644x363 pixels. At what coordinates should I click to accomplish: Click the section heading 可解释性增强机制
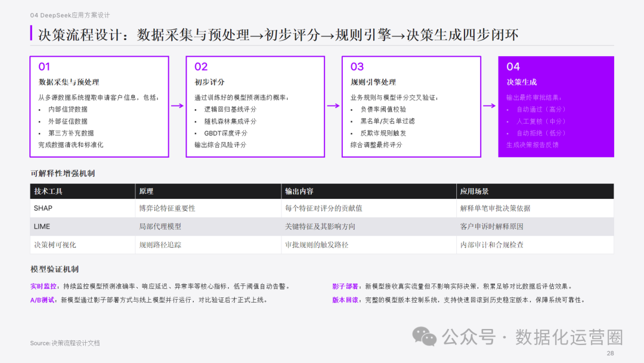63,174
